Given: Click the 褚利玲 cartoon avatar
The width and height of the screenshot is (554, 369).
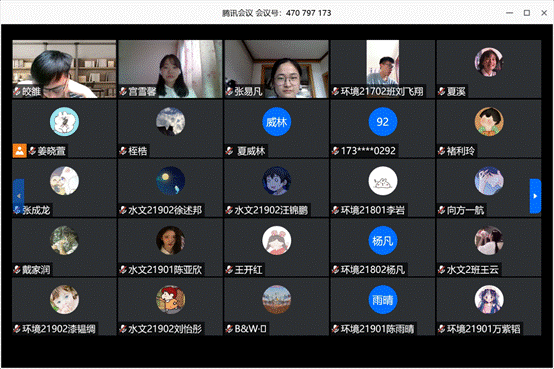Looking at the screenshot, I should (x=489, y=122).
